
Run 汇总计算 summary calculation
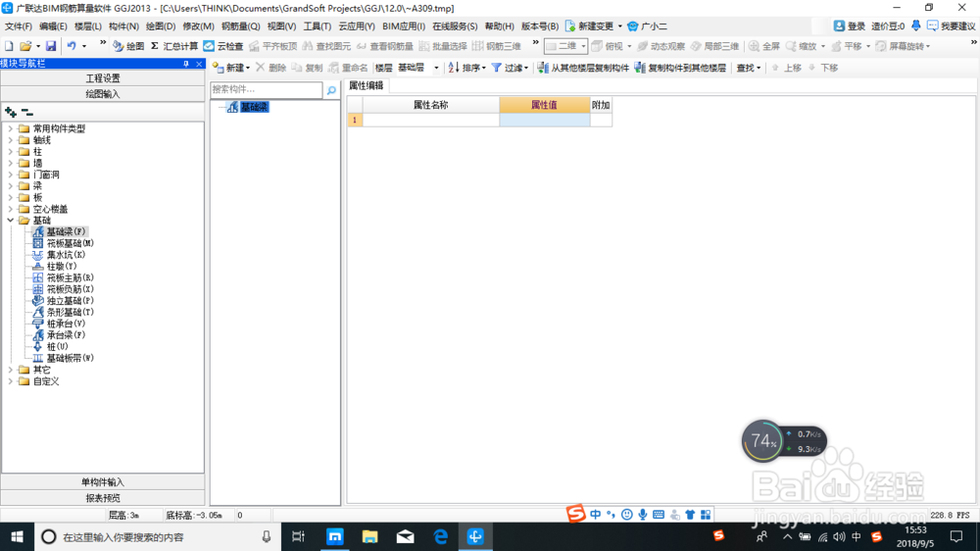click(174, 46)
